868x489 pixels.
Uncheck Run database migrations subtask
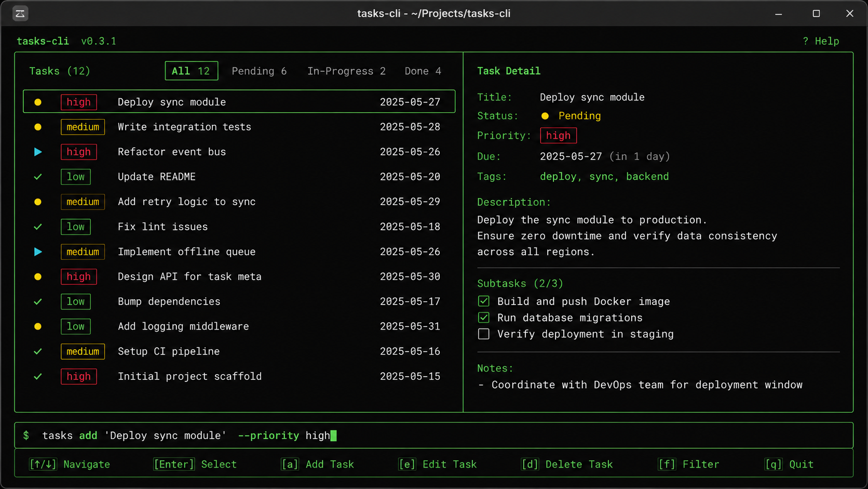(484, 318)
